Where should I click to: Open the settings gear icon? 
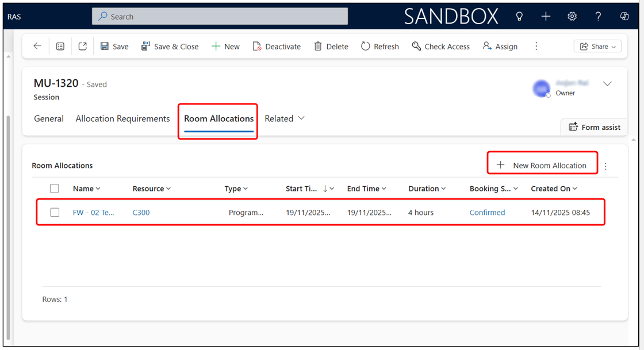(x=572, y=16)
